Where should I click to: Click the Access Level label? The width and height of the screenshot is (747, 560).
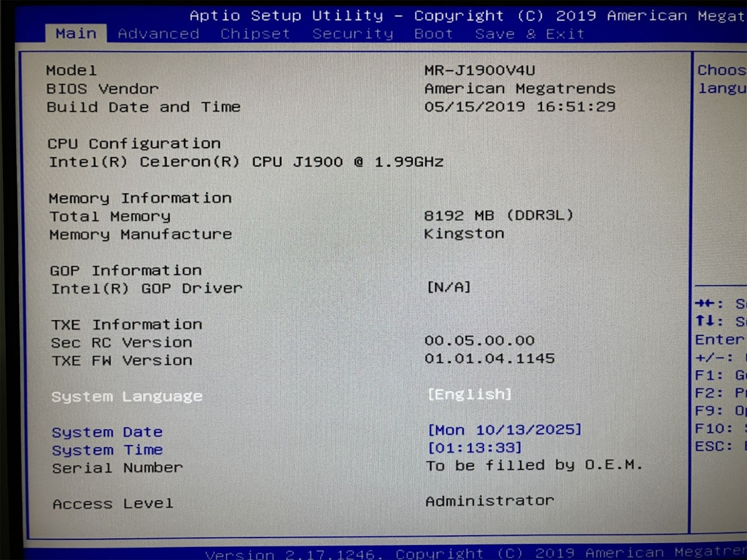(x=113, y=504)
